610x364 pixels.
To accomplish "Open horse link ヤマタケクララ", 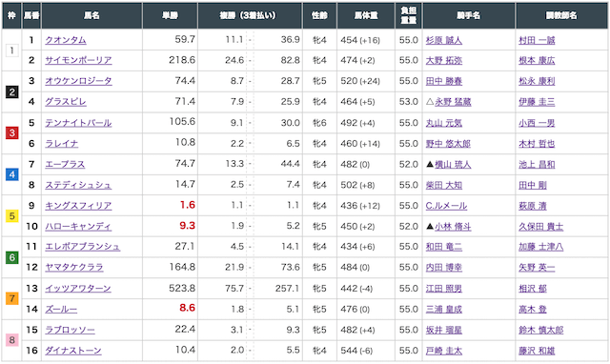I will tap(74, 267).
